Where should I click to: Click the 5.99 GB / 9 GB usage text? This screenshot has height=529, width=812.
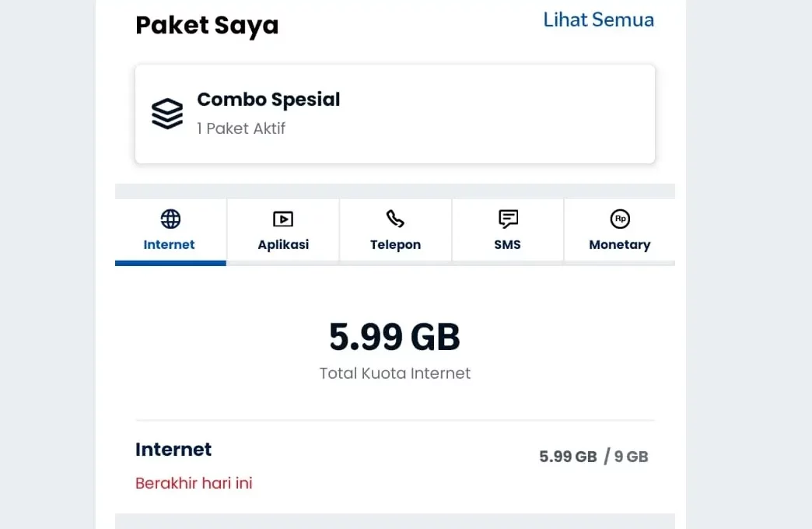593,457
